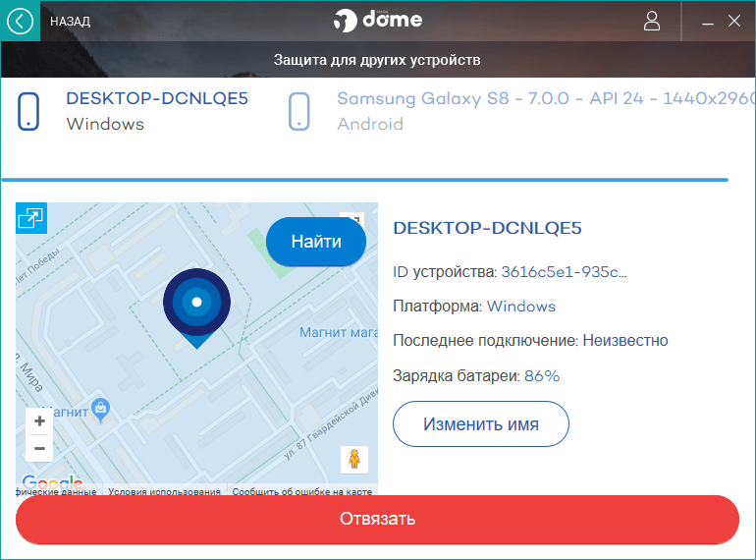Click the DESKTOP-DCNLQE5 heading in details panel
756x560 pixels.
point(487,228)
